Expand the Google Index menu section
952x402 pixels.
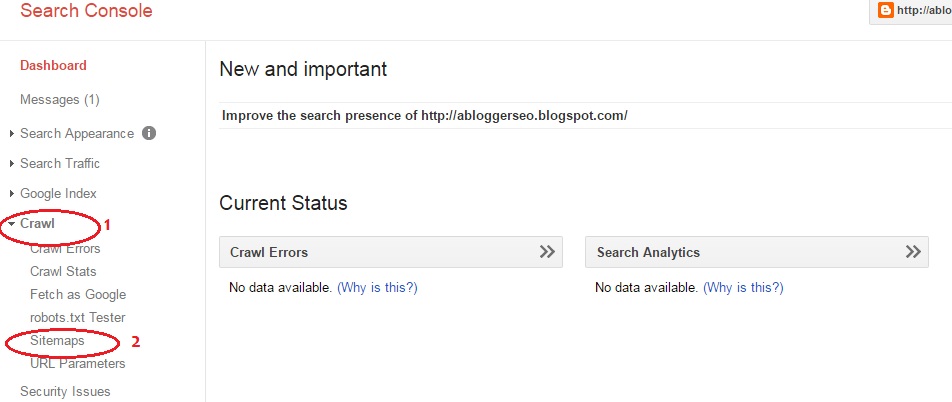pyautogui.click(x=58, y=193)
